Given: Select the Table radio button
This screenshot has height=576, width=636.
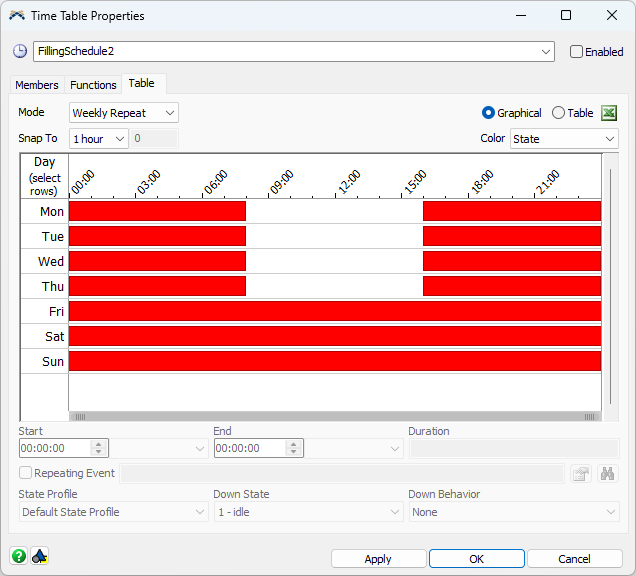Looking at the screenshot, I should point(558,113).
